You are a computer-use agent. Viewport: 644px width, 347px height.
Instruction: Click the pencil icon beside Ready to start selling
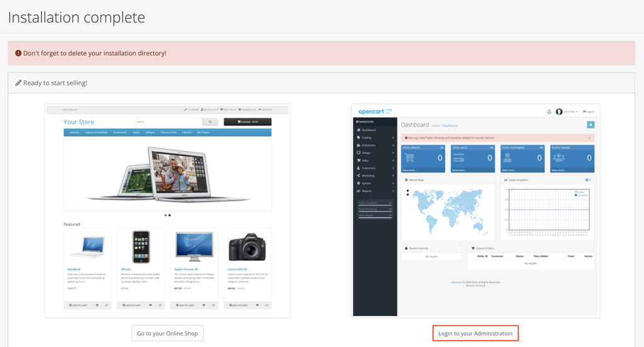[x=18, y=83]
